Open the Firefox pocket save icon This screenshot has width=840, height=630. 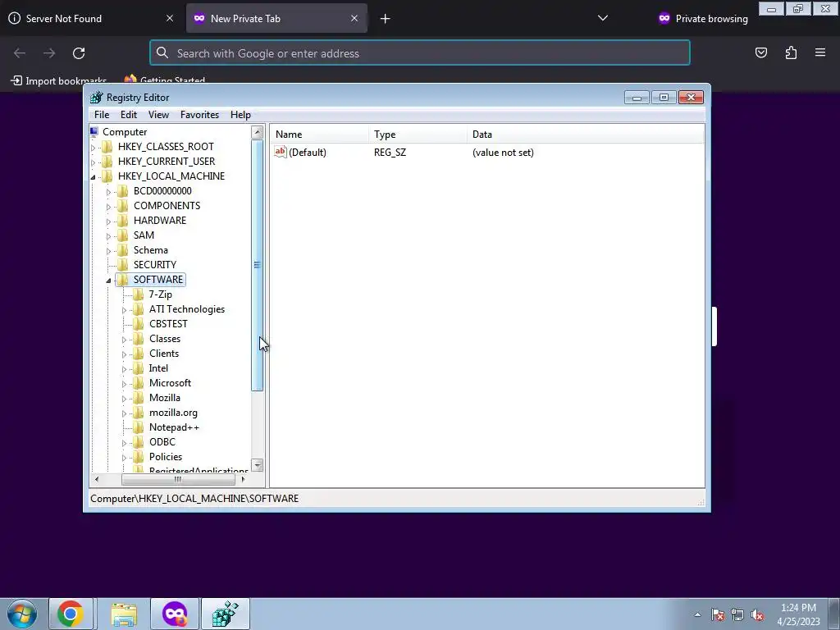point(760,52)
